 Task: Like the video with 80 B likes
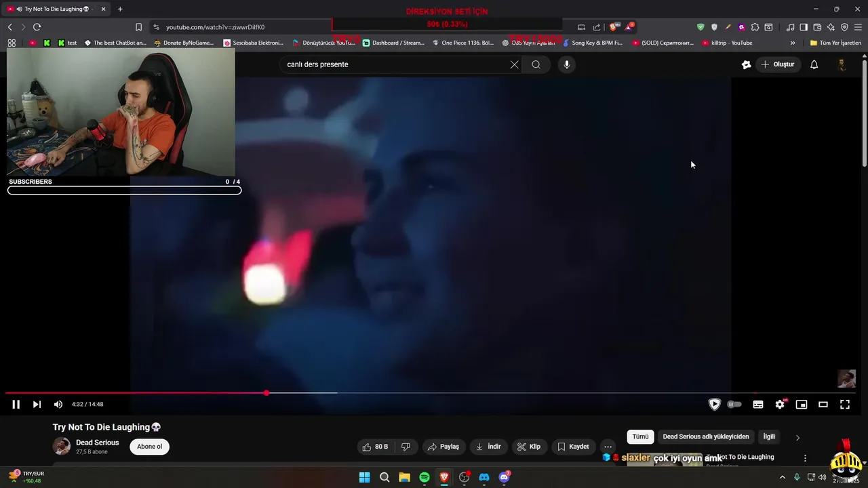(375, 447)
